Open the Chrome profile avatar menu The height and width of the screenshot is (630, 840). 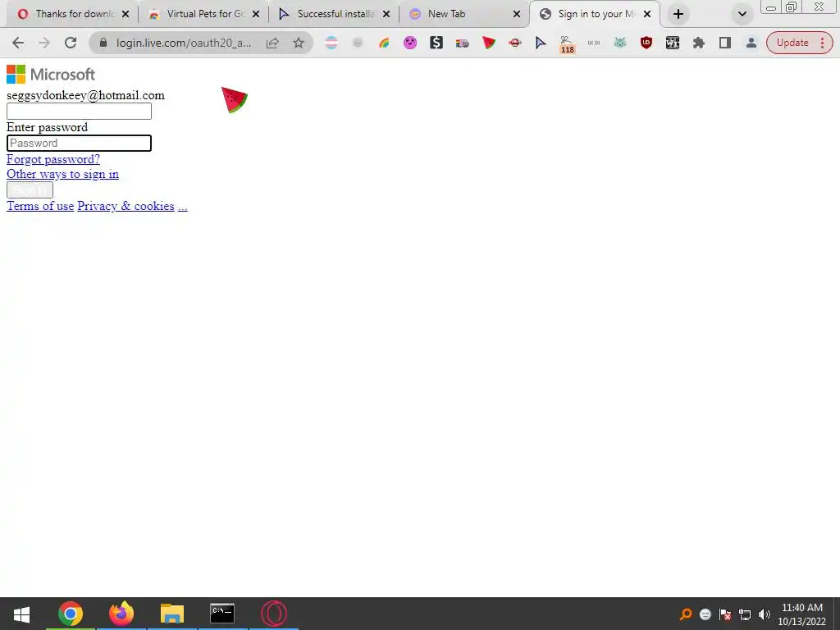[751, 43]
